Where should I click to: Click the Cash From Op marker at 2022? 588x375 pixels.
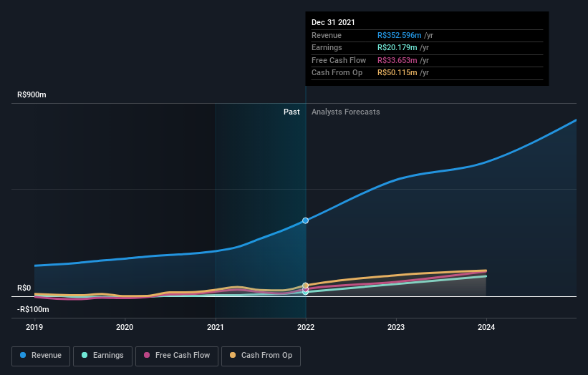click(x=306, y=286)
